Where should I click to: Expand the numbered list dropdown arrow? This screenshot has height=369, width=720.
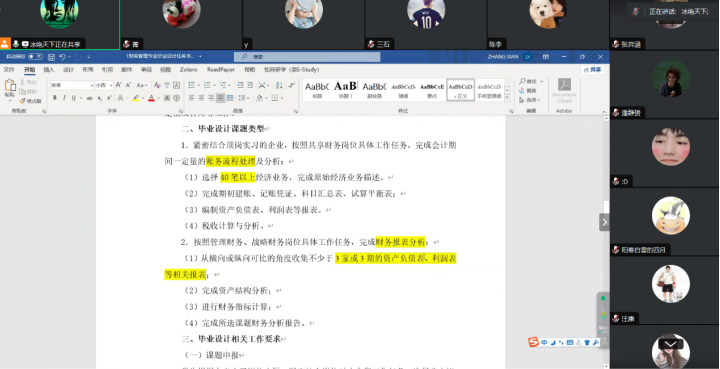tap(214, 85)
